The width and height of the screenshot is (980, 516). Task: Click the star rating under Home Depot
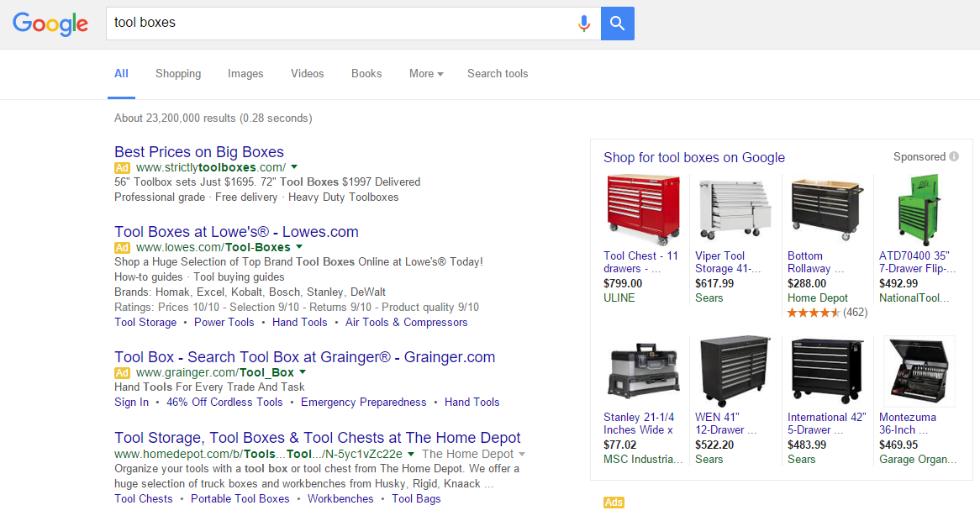pos(813,313)
